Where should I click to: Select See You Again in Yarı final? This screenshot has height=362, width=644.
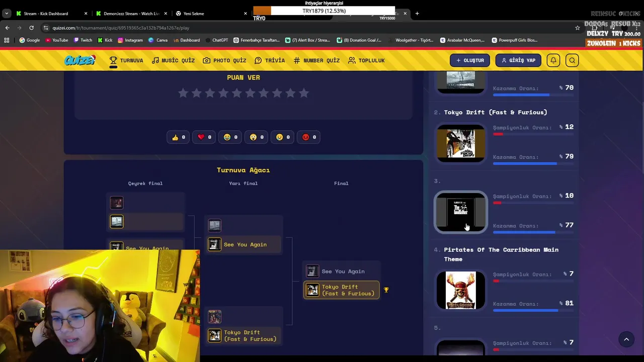(x=244, y=244)
